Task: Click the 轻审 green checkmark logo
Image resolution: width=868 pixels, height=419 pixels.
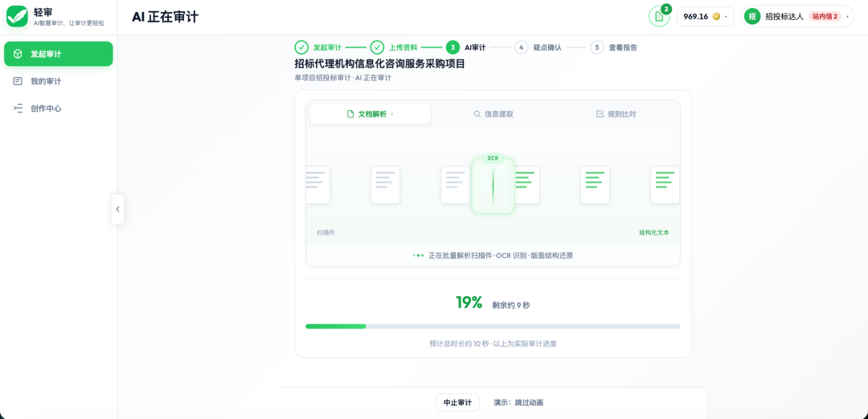Action: click(x=17, y=16)
